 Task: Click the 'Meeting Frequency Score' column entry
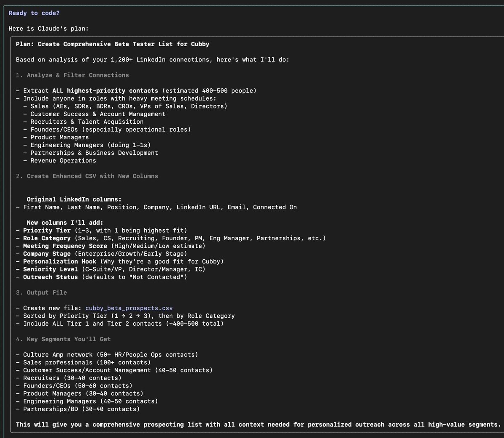(x=111, y=246)
